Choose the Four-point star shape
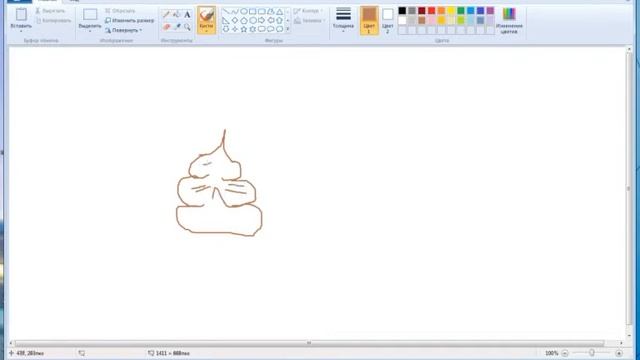Viewport: 640px width, 360px height. 235,29
